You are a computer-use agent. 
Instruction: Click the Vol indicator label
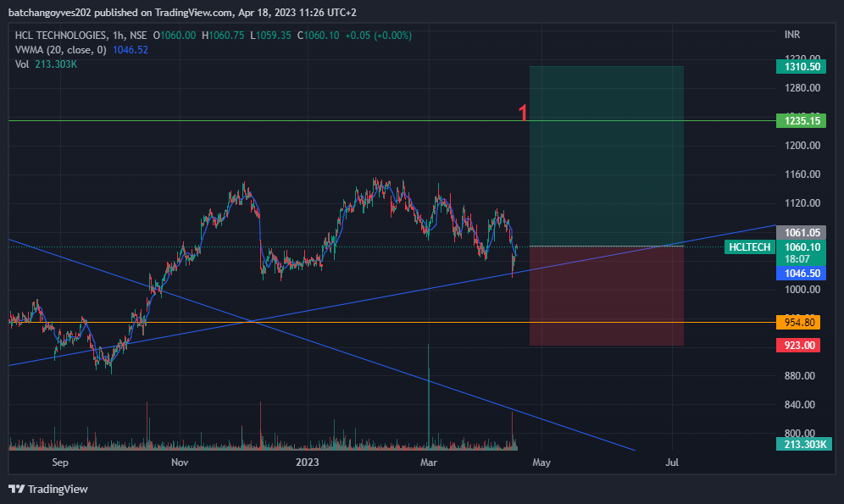click(22, 64)
